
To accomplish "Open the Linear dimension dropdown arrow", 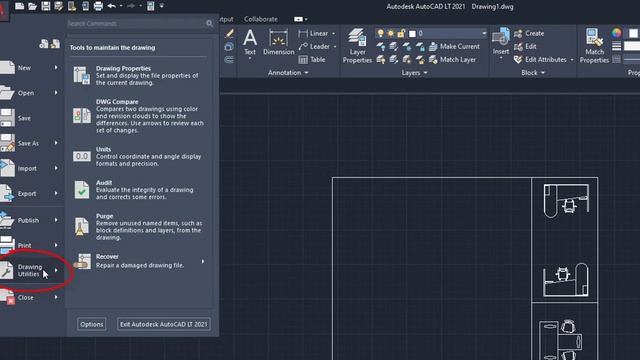I will 333,33.
